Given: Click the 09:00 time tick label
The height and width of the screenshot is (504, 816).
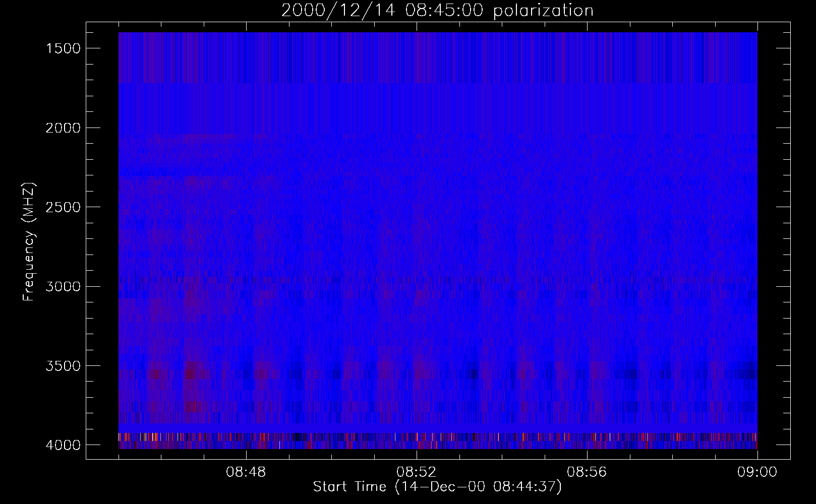Looking at the screenshot, I should coord(757,473).
